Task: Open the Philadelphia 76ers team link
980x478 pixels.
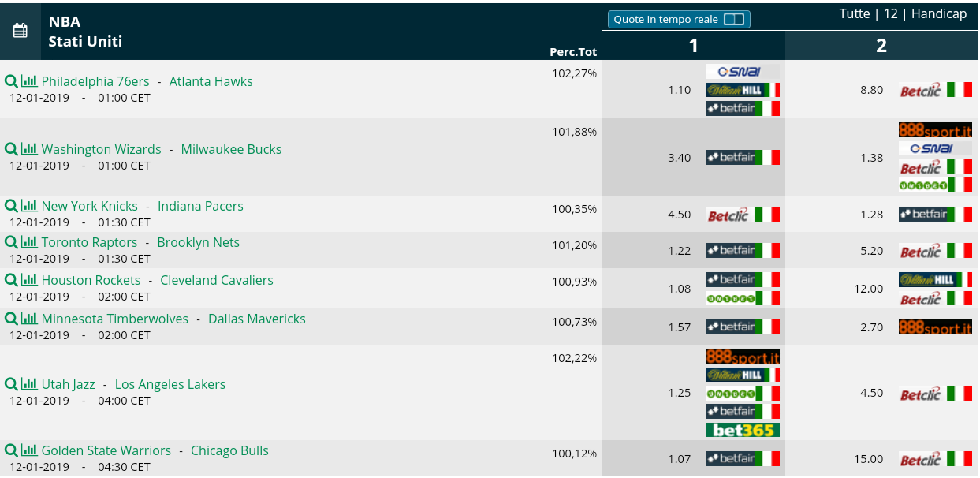Action: (95, 81)
